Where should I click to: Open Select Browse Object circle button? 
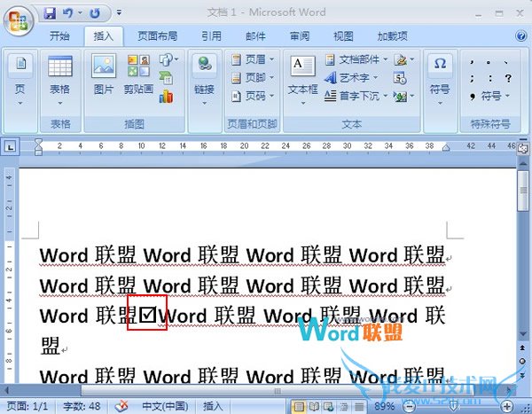(522, 362)
